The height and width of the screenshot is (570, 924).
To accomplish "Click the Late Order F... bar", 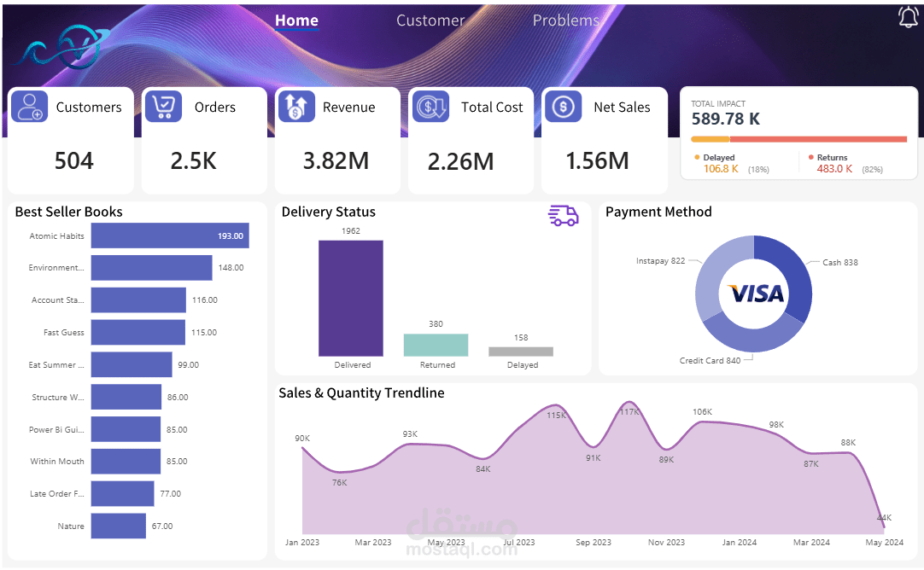I will [x=123, y=493].
